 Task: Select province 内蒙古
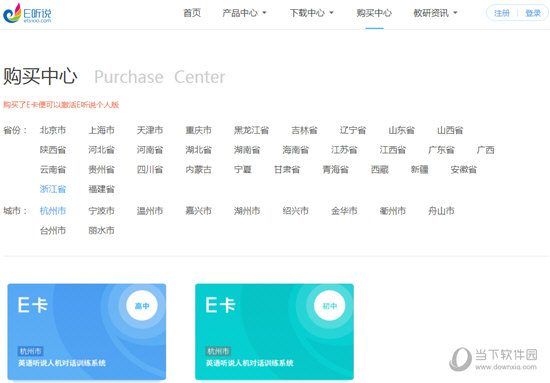(199, 169)
